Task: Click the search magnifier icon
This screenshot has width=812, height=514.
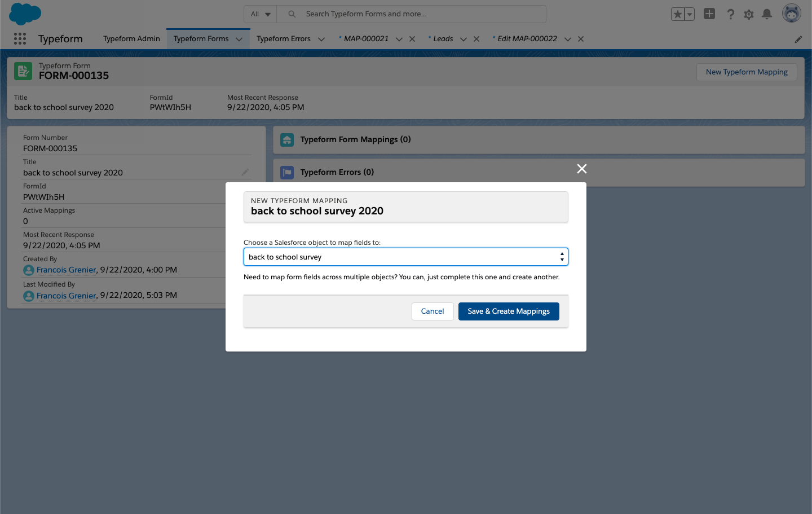Action: pyautogui.click(x=292, y=14)
